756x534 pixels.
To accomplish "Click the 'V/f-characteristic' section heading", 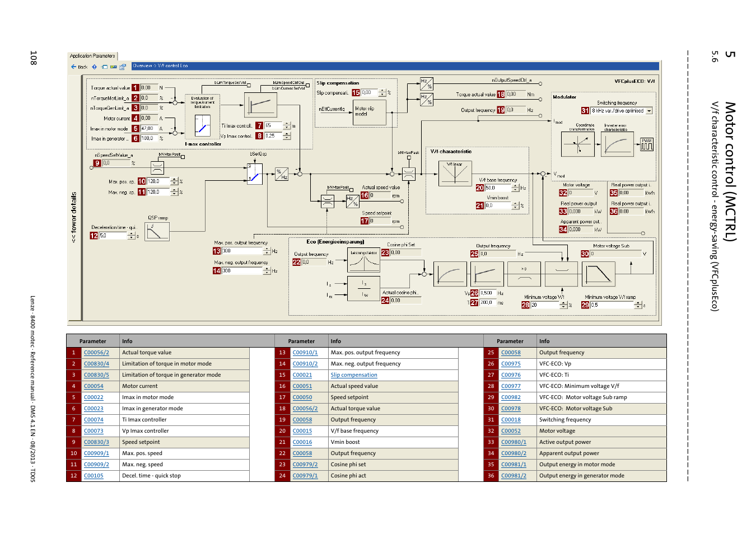I will click(451, 152).
